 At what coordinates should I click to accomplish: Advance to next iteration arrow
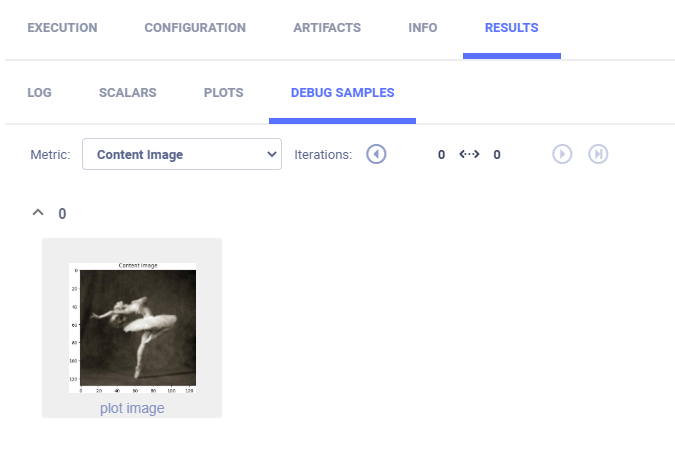[x=562, y=154]
